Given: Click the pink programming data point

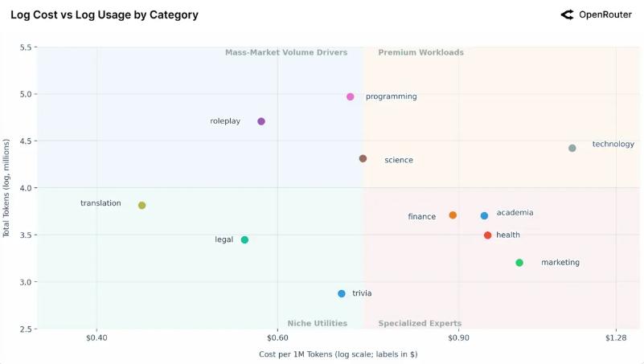Looking at the screenshot, I should click(x=351, y=97).
